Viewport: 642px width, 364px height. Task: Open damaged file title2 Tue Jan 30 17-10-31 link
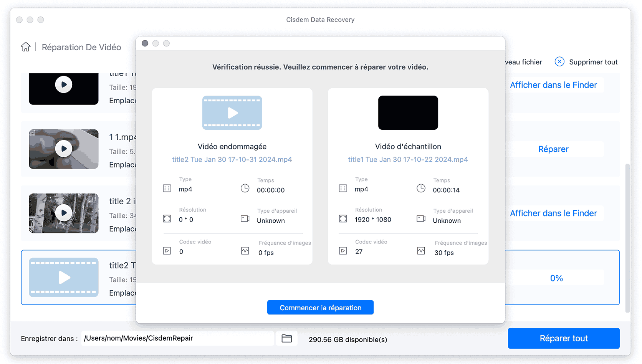pos(232,159)
